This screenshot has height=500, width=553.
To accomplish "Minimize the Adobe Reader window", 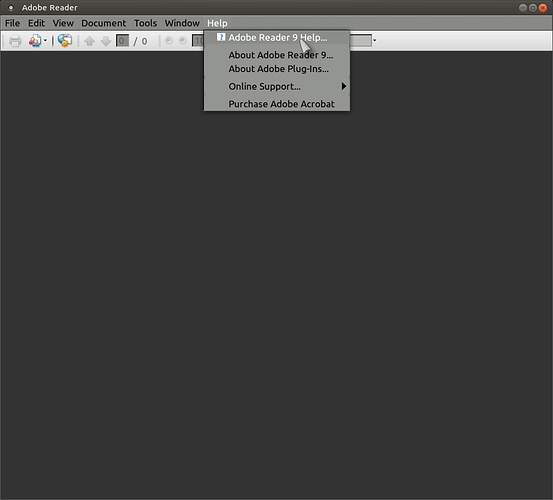I will tap(523, 7).
